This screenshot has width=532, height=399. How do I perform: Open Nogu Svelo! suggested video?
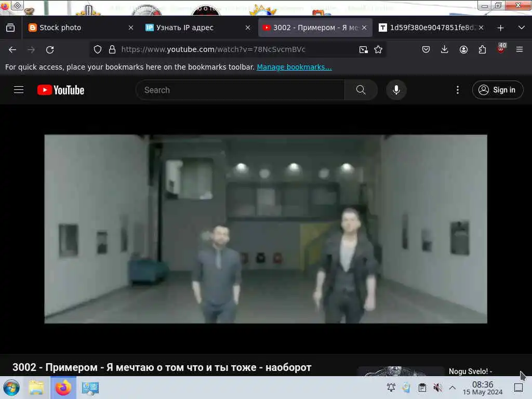pos(470,371)
